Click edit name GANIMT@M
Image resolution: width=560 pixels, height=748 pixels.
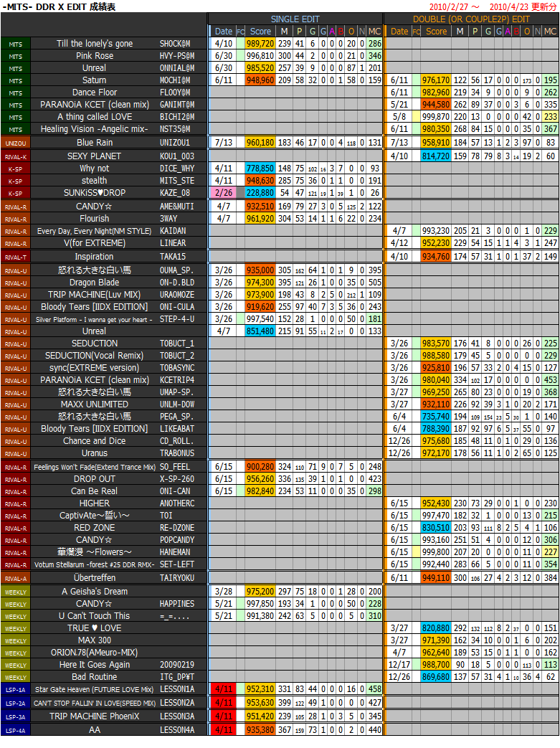tap(177, 105)
